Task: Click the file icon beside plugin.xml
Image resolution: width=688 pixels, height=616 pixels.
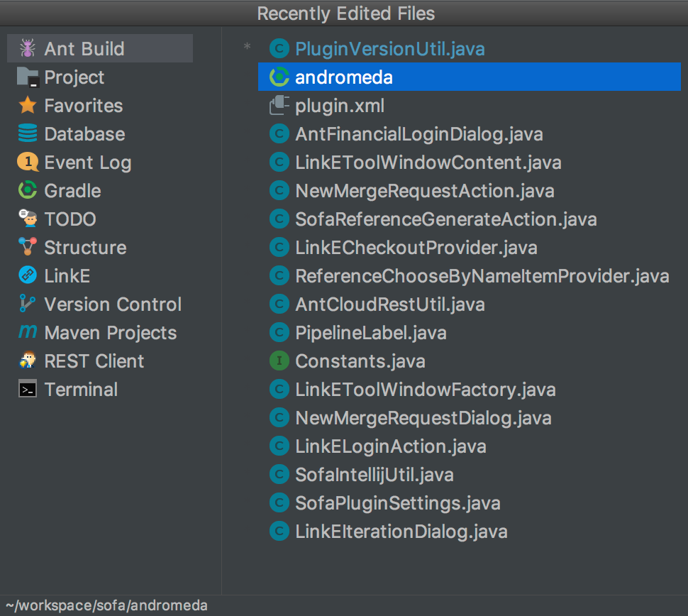Action: tap(279, 105)
